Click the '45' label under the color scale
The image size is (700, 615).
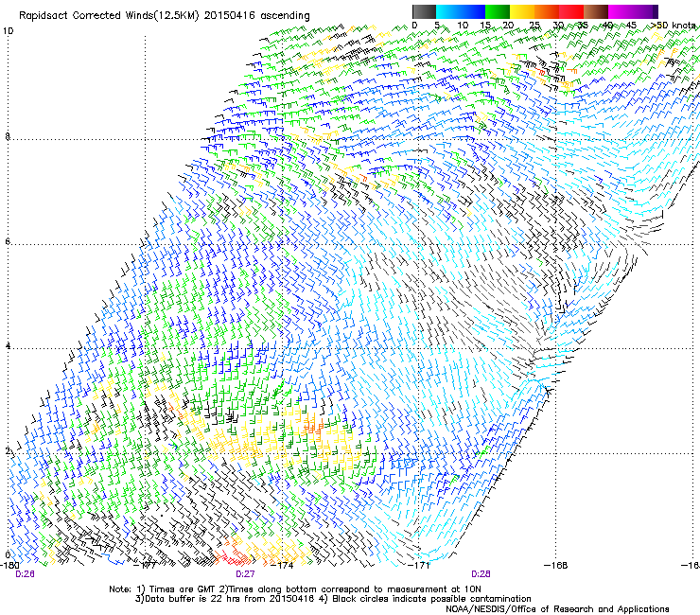pyautogui.click(x=631, y=26)
